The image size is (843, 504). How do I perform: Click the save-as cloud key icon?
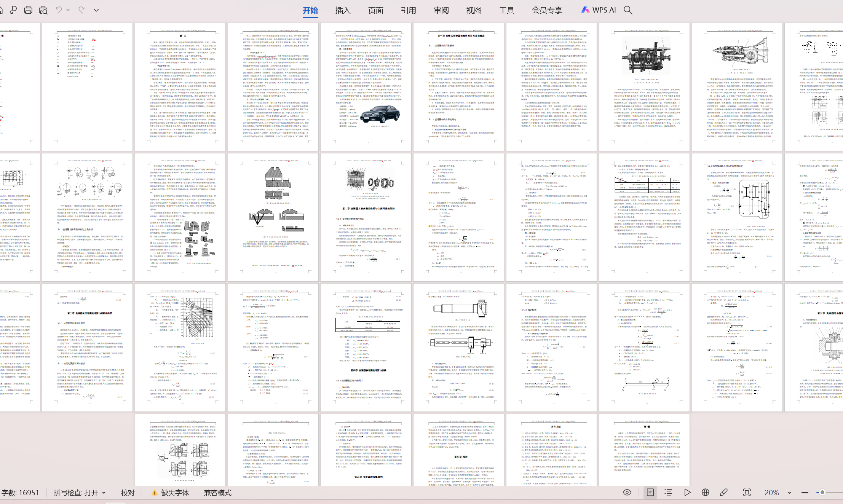[13, 10]
